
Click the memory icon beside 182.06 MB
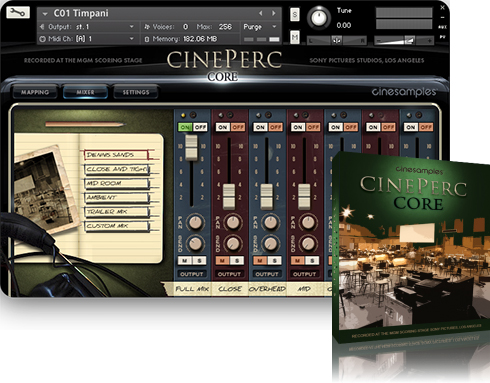pos(147,39)
